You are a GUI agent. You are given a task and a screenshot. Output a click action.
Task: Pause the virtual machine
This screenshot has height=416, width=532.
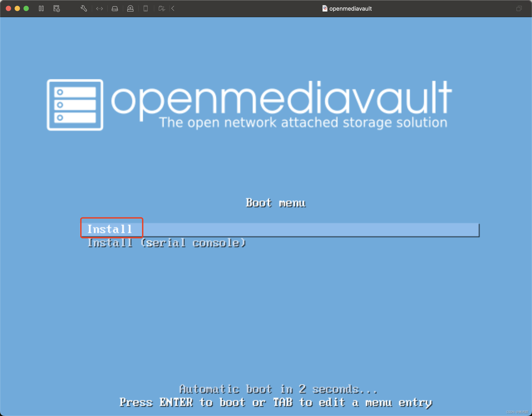(x=41, y=8)
